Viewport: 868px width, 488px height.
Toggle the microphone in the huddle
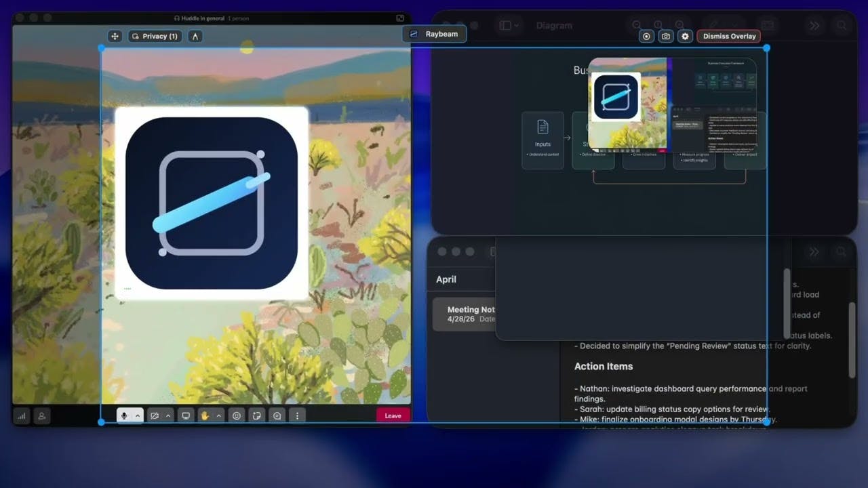124,415
